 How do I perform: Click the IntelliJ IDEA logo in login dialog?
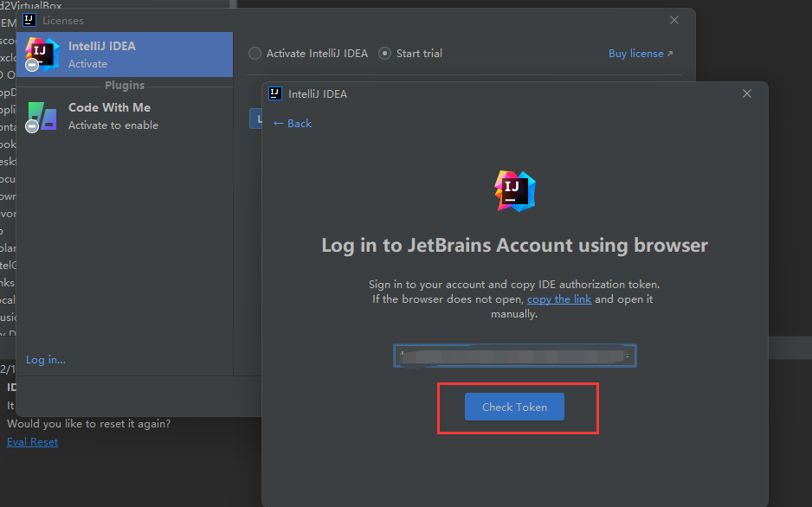pyautogui.click(x=514, y=191)
